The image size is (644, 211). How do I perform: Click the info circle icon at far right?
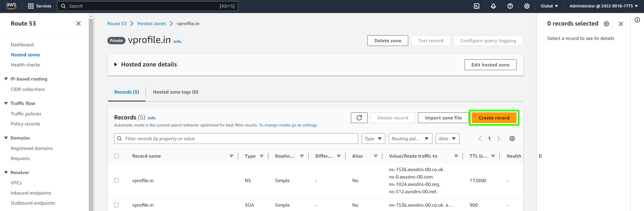pyautogui.click(x=637, y=20)
